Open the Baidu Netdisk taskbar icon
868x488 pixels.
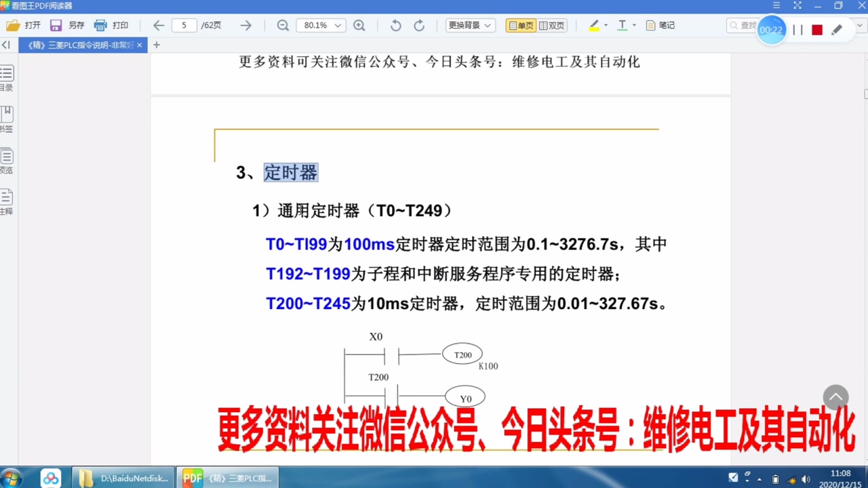click(50, 478)
